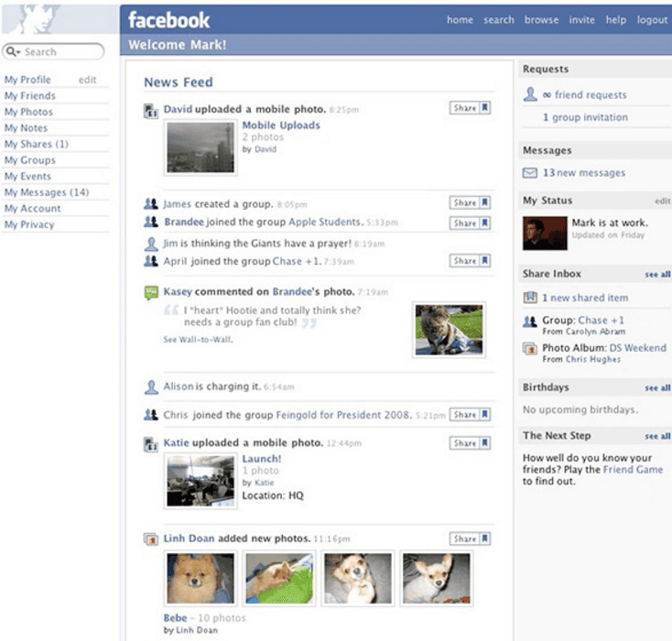The width and height of the screenshot is (672, 641).
Task: Click the friend requests icon
Action: 529,94
